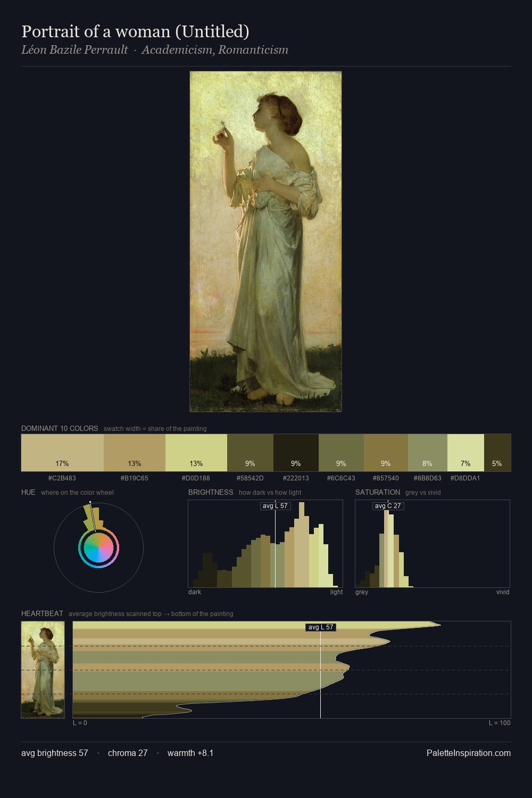Click the small painting thumbnail beside Heartbeat chart
This screenshot has height=798, width=532.
43,670
